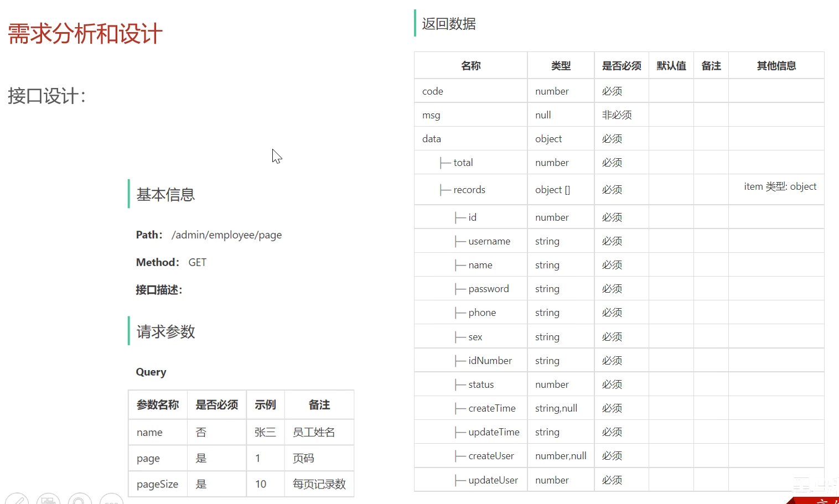Click the updateTime field row
The image size is (839, 504).
(619, 432)
